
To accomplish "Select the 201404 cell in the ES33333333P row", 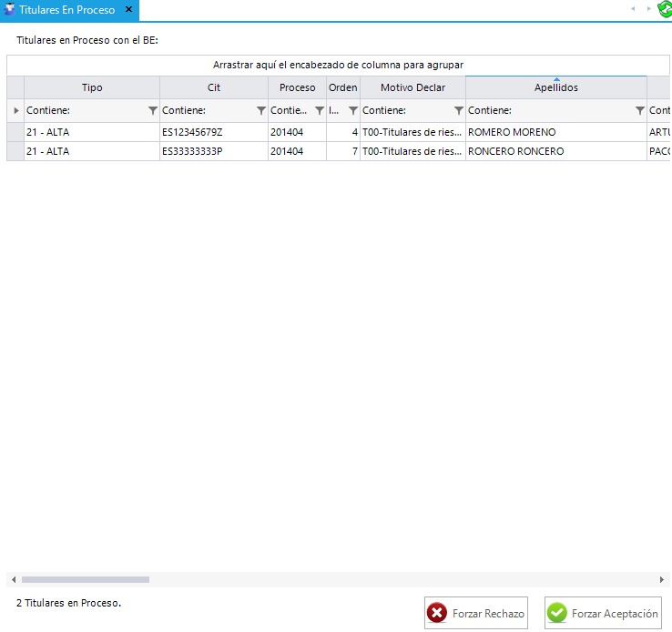I will pyautogui.click(x=298, y=151).
